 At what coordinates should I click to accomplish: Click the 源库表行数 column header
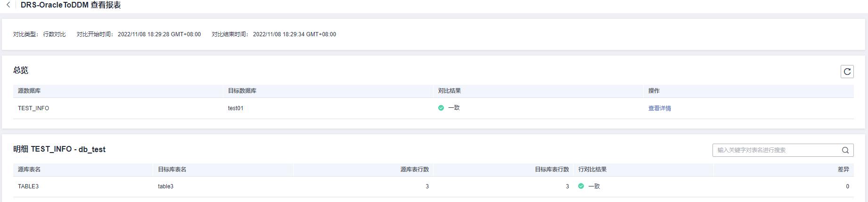[415, 170]
